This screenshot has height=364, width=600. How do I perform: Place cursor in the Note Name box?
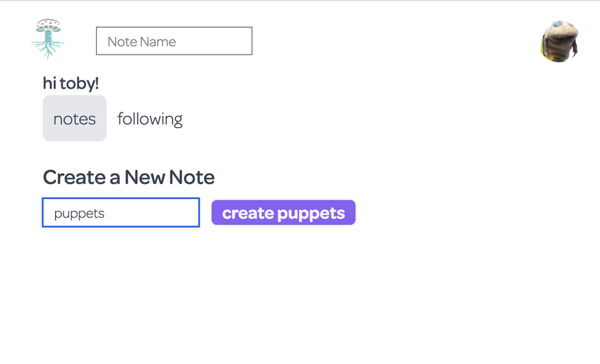tap(174, 42)
